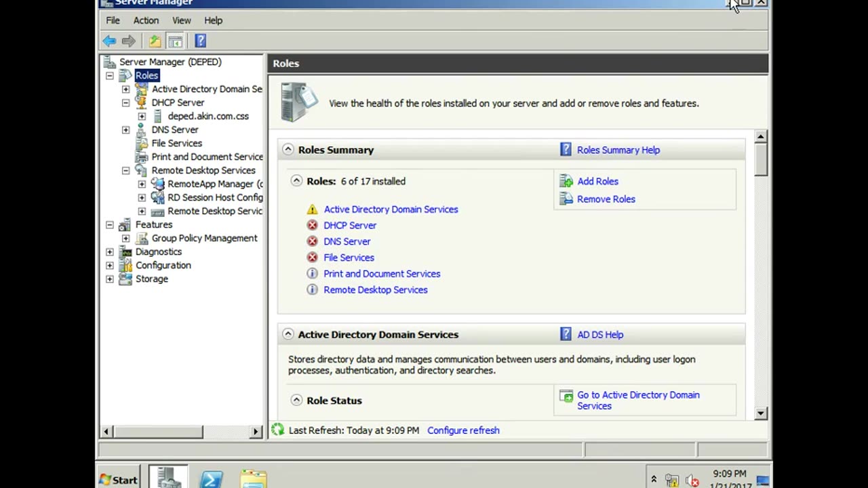
Task: Click the Forward arrow toolbar icon
Action: (x=129, y=41)
